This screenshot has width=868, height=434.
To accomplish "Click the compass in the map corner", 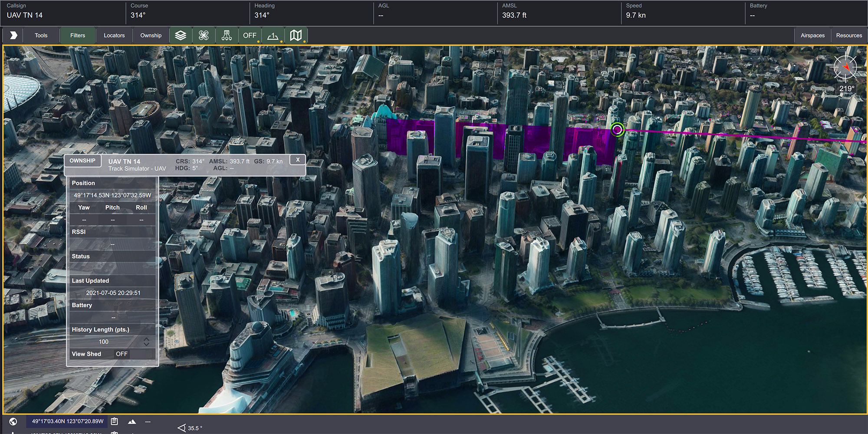I will pyautogui.click(x=845, y=68).
